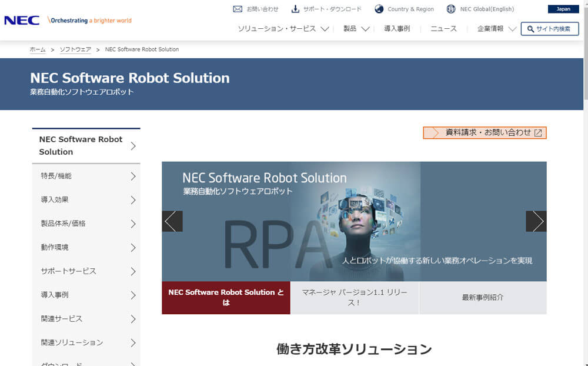
Task: Click the NEC logo
Action: click(x=22, y=21)
